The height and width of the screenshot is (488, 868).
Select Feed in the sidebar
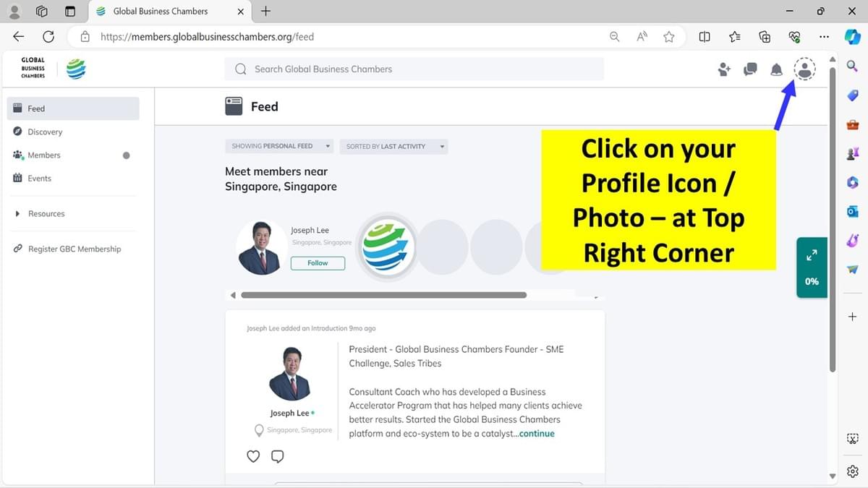(73, 108)
